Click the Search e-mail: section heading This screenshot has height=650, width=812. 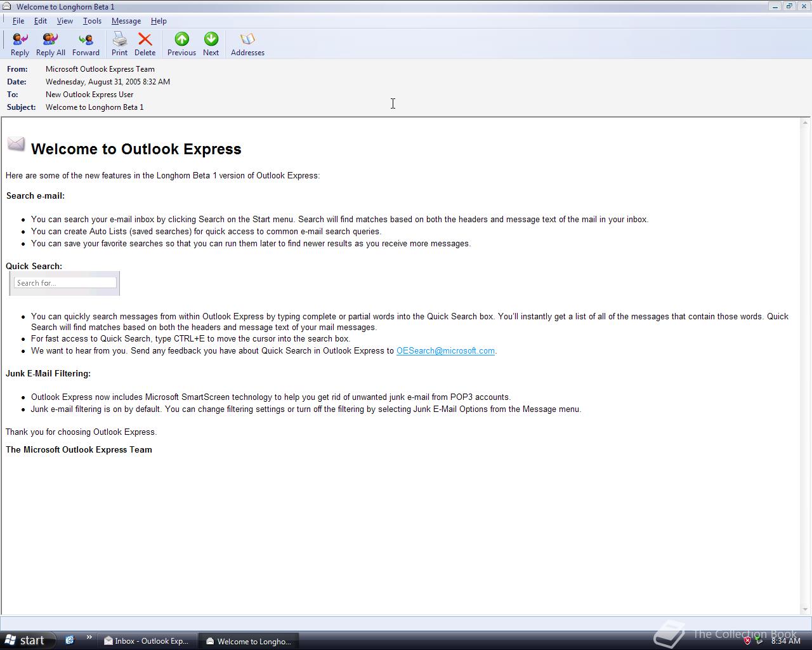coord(36,196)
